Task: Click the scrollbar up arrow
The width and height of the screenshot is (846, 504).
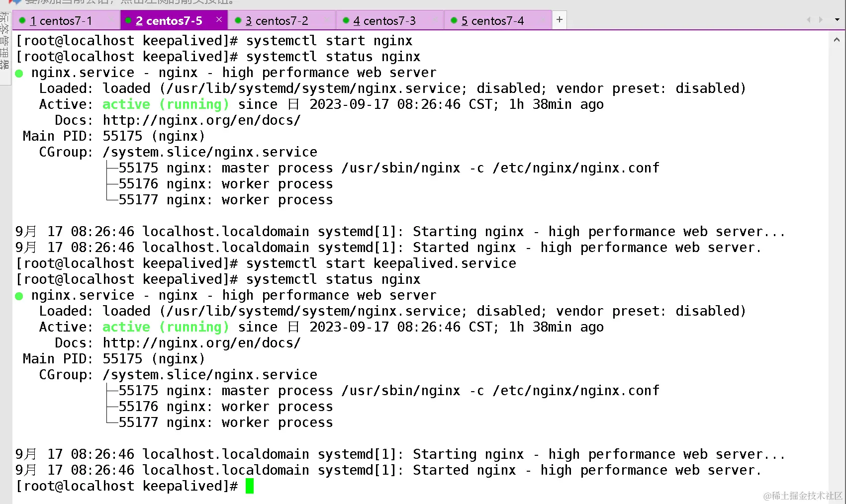Action: pyautogui.click(x=837, y=40)
